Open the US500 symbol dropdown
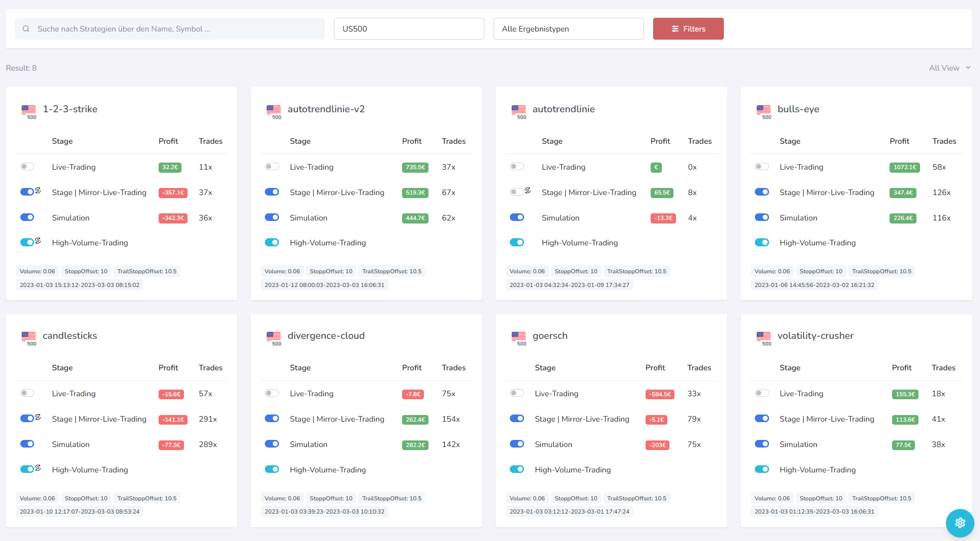The image size is (980, 541). (x=409, y=29)
